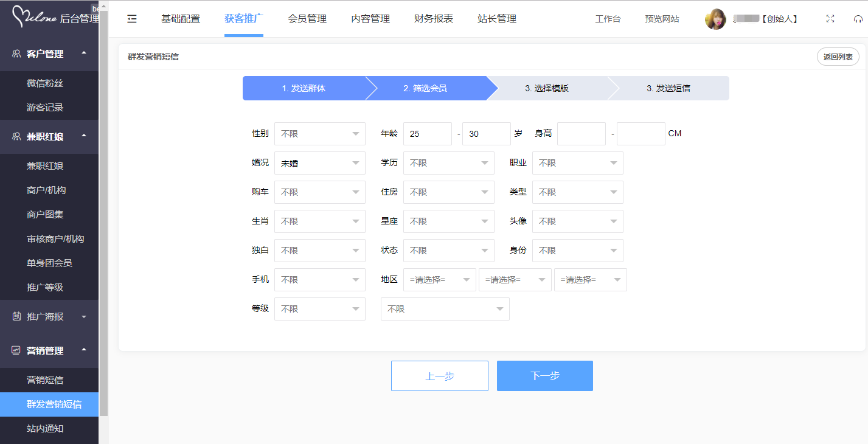Open the 手机 dropdown

coord(320,280)
